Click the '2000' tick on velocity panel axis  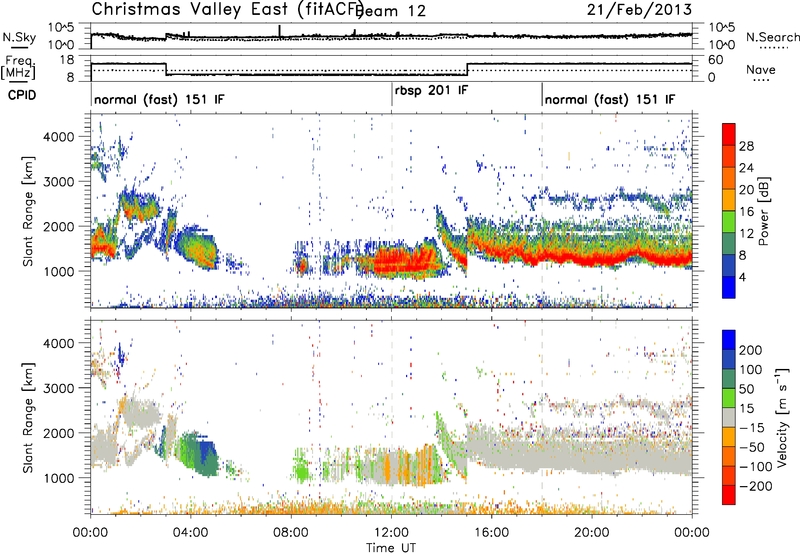coord(59,433)
